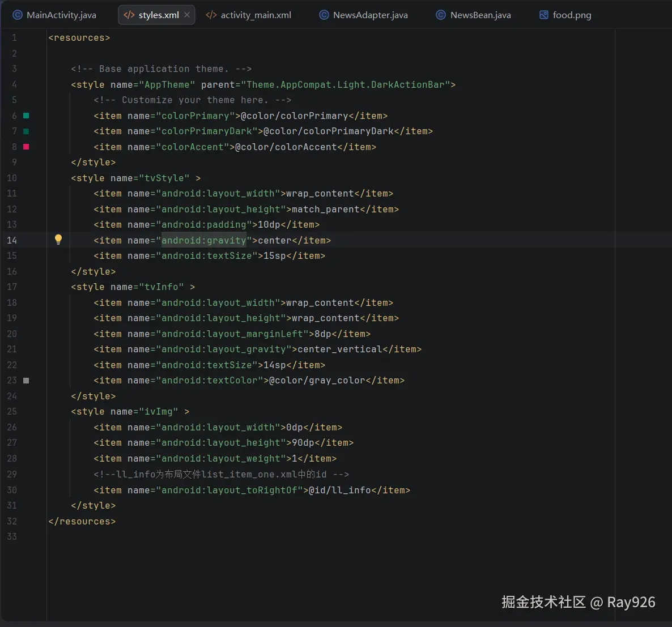Click the colorPrimaryDark gutter color swatch

[26, 131]
